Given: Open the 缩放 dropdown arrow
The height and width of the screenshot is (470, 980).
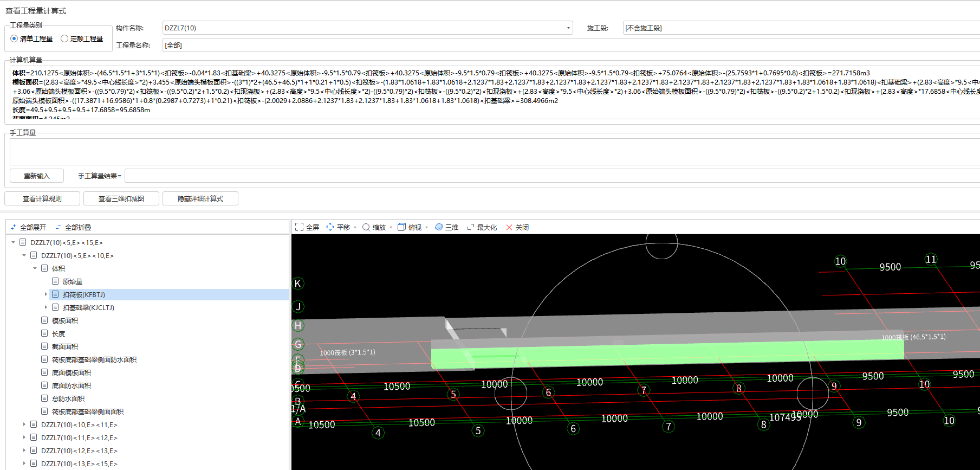Looking at the screenshot, I should (x=391, y=228).
